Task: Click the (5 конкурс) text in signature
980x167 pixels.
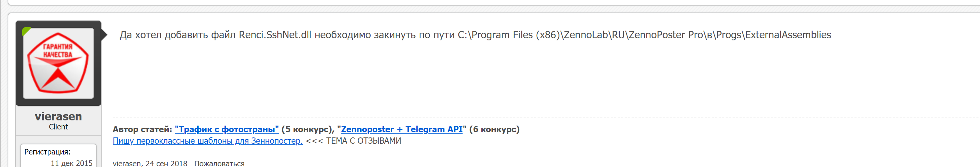Action: pos(308,129)
